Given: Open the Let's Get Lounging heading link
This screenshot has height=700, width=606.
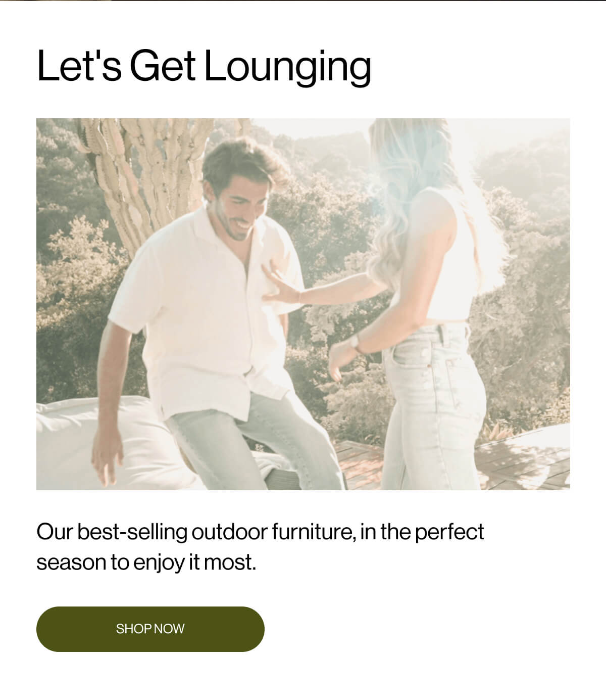Looking at the screenshot, I should (204, 67).
